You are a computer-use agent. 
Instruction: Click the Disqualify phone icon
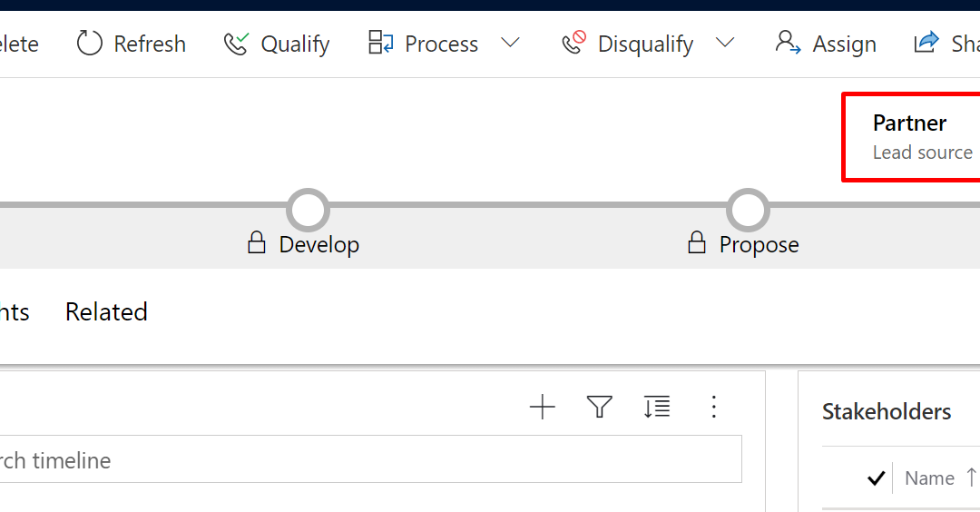[573, 43]
